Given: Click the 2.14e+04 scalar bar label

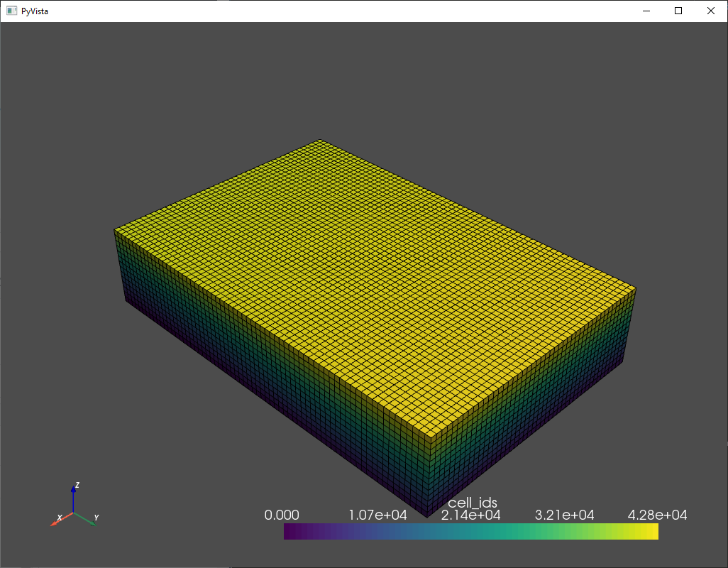Looking at the screenshot, I should (470, 515).
